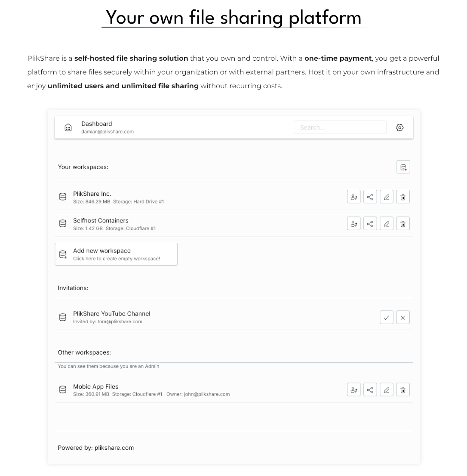This screenshot has height=476, width=467.
Task: Edit the PlikShare Inc. workspace name
Action: (387, 197)
